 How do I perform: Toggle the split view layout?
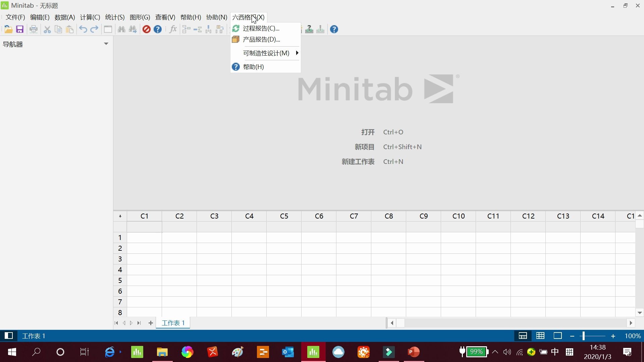point(523,336)
